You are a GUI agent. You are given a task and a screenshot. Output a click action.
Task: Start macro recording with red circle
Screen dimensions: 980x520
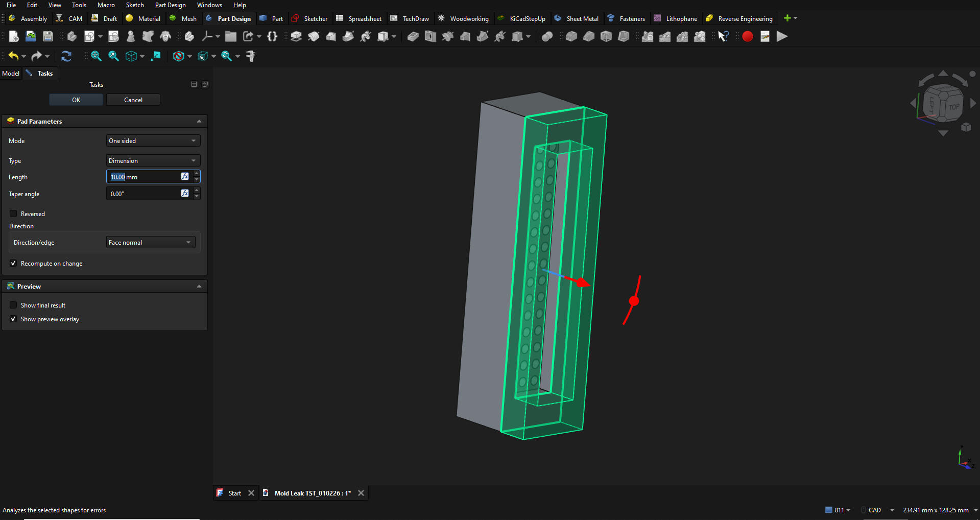(747, 36)
